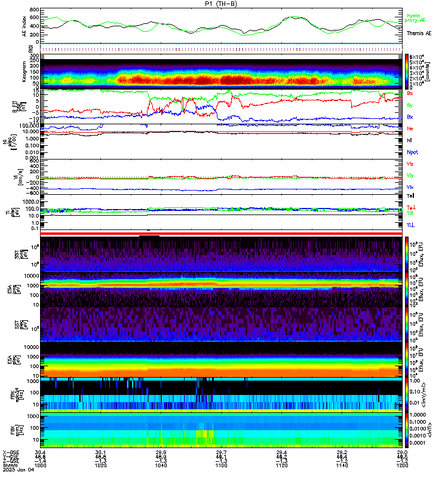Click the X-GSE value '29.0'

[x=402, y=452]
